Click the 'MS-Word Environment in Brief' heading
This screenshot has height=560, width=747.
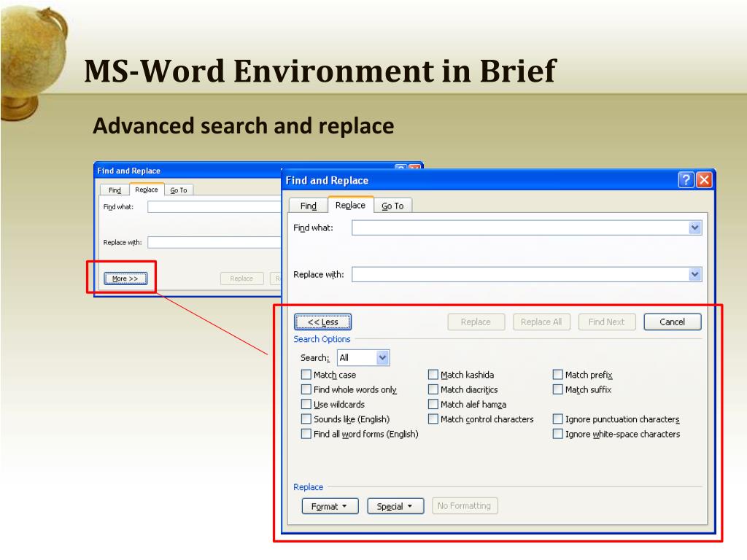[320, 71]
